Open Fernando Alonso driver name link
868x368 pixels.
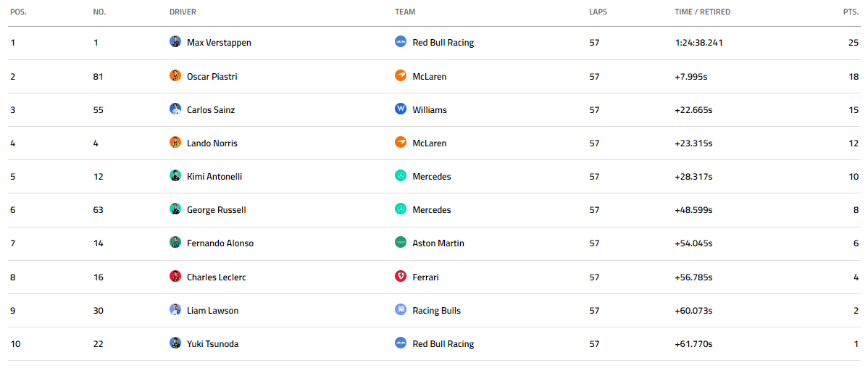click(x=220, y=243)
